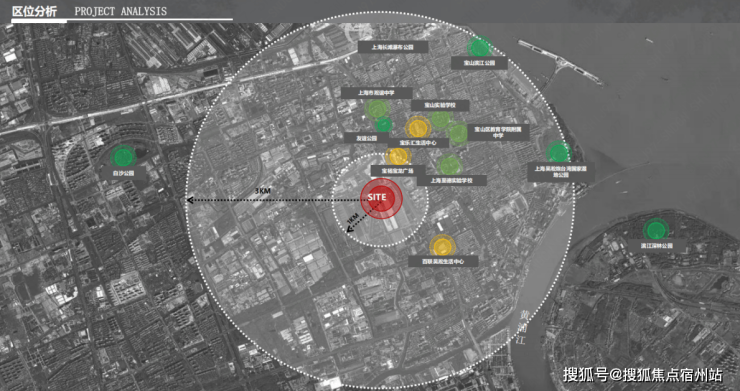Viewport: 740px width, 391px height.
Task: Click the 1KM radius arrow label
Action: [353, 220]
